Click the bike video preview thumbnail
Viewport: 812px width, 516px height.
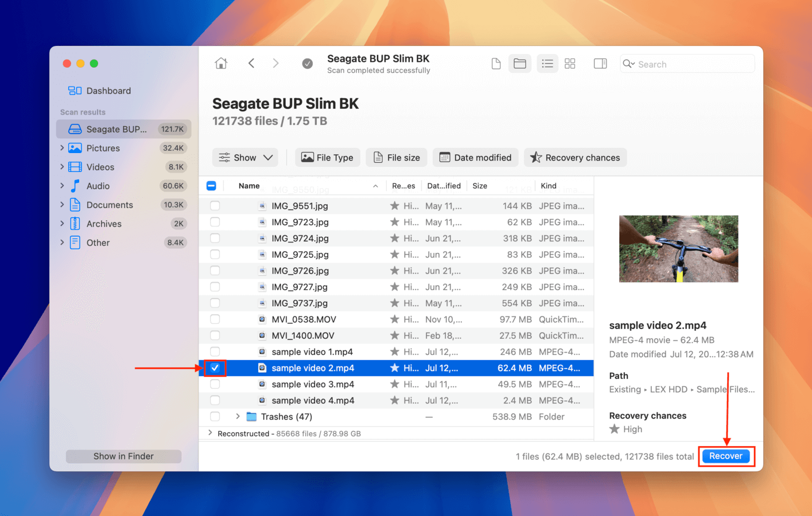coord(678,249)
